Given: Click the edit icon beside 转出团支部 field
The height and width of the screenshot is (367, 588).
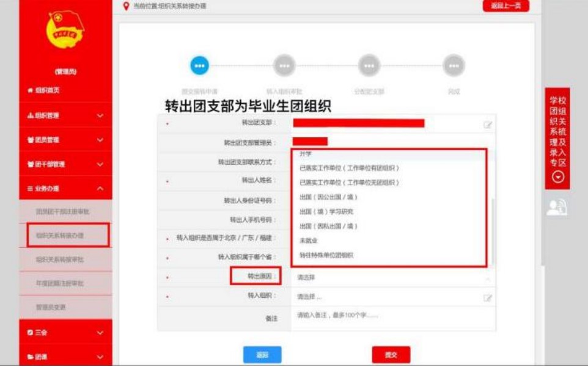Looking at the screenshot, I should 488,124.
